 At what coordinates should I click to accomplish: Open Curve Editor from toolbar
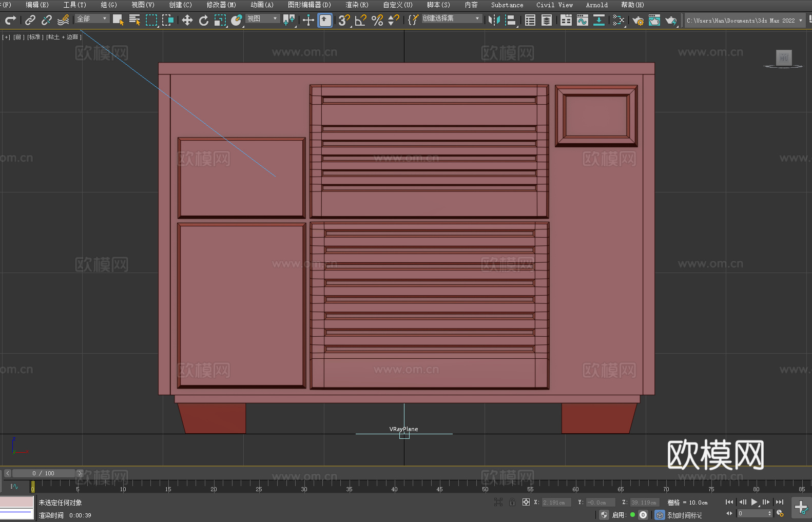(583, 20)
